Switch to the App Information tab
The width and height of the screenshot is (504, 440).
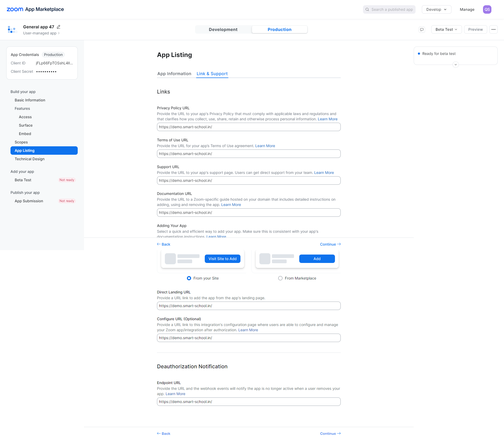pyautogui.click(x=174, y=74)
